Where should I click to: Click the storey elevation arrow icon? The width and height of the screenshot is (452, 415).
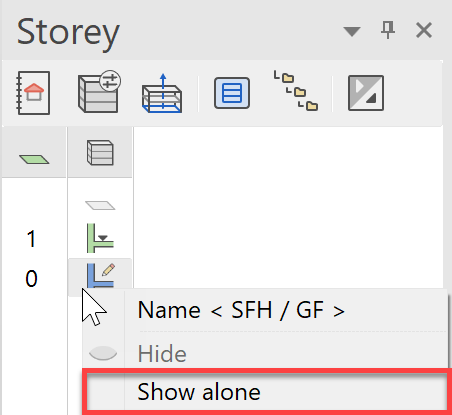click(162, 93)
